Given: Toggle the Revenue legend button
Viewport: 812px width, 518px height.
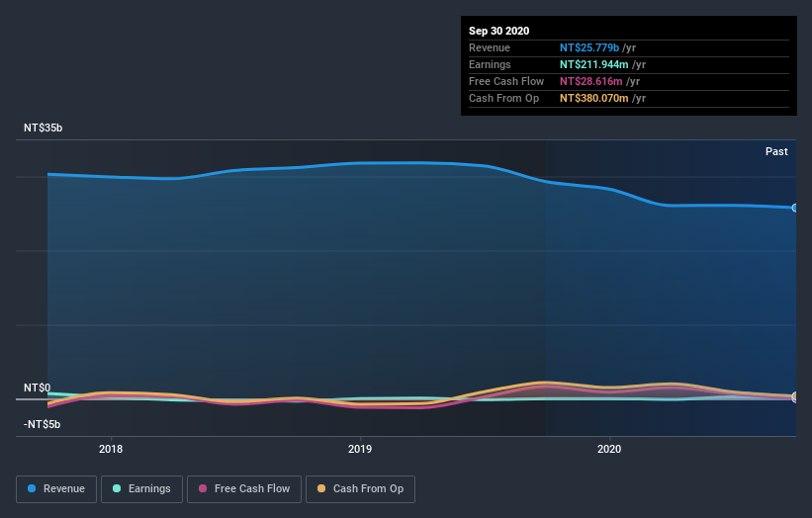Looking at the screenshot, I should pos(56,489).
